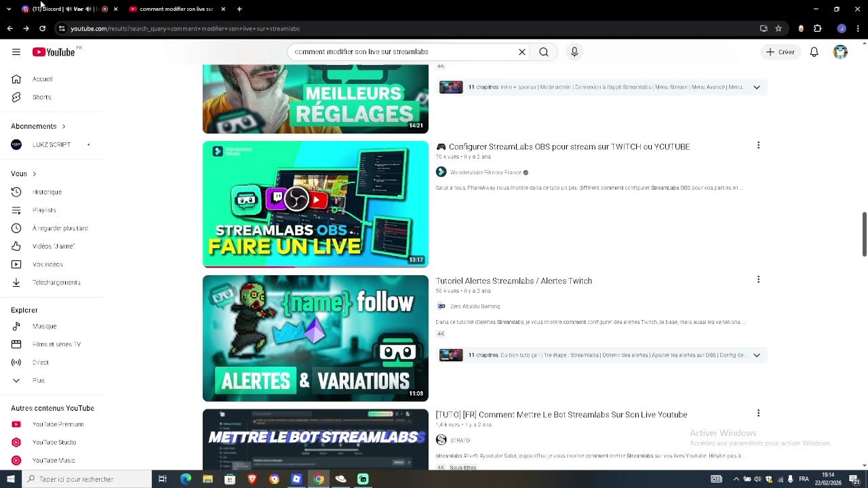Open Historique in the sidebar
Screen dimensions: 868x488
[x=52, y=192]
